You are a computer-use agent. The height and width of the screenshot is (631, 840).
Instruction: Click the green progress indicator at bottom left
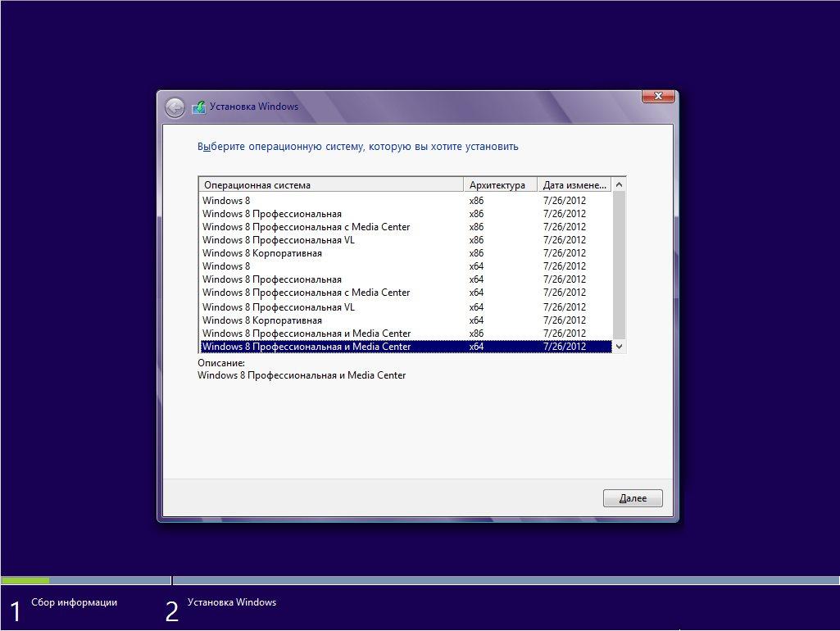tap(25, 582)
